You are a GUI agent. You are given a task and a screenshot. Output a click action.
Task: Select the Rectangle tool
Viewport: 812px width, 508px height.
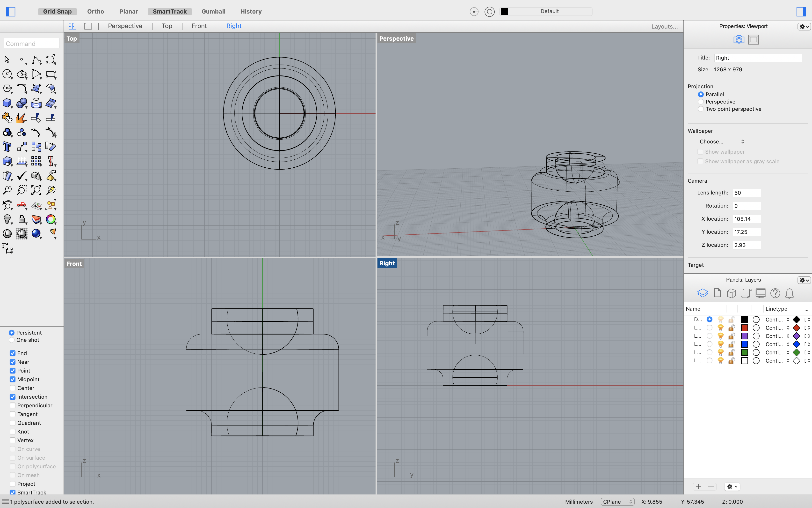pyautogui.click(x=51, y=74)
